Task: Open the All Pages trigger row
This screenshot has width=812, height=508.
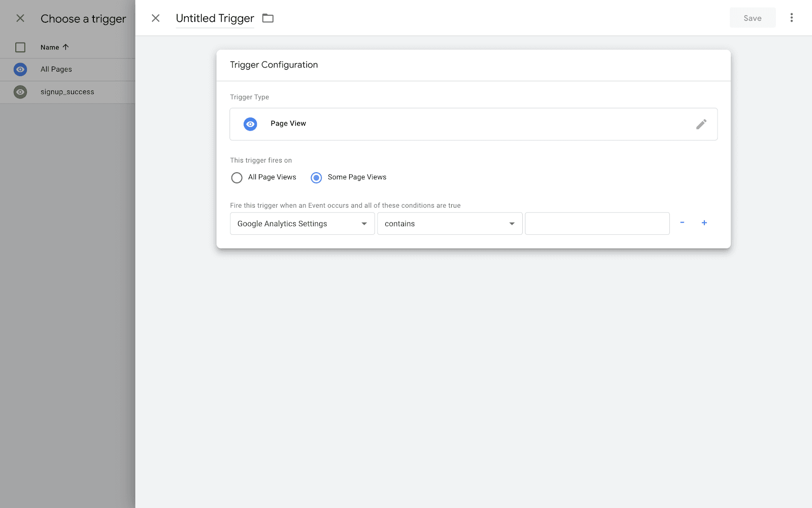Action: pos(56,70)
